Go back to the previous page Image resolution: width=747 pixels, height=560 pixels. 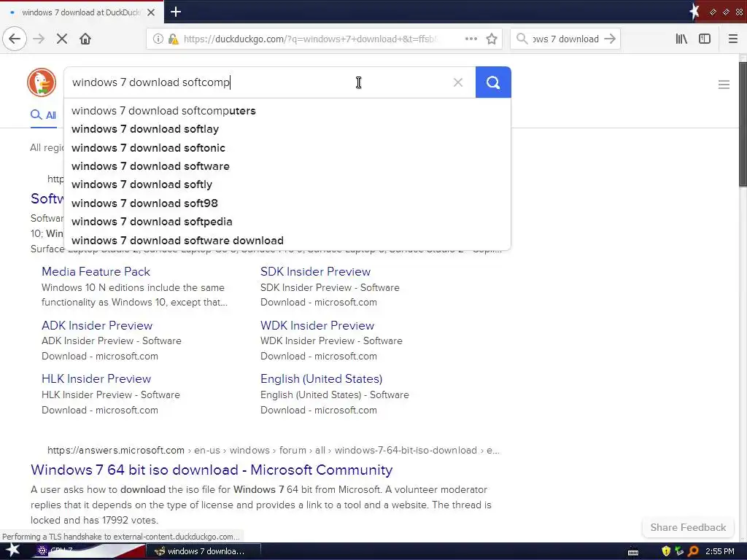click(15, 39)
